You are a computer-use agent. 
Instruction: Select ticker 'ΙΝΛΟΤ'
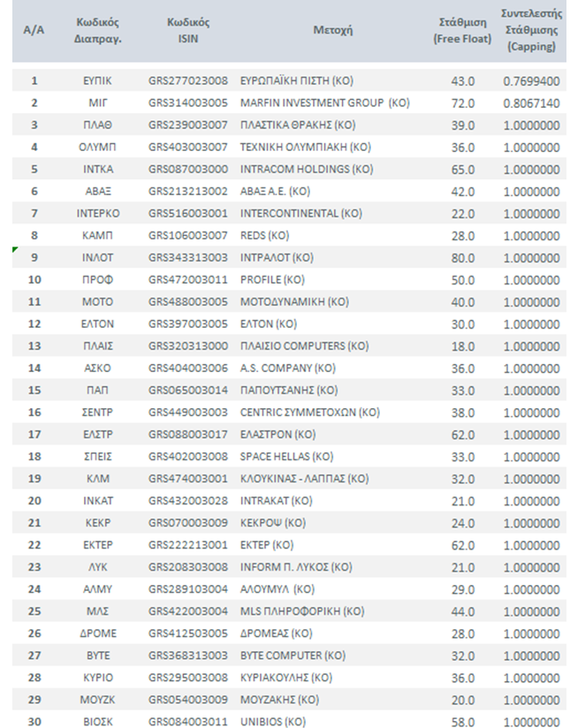[x=97, y=258]
